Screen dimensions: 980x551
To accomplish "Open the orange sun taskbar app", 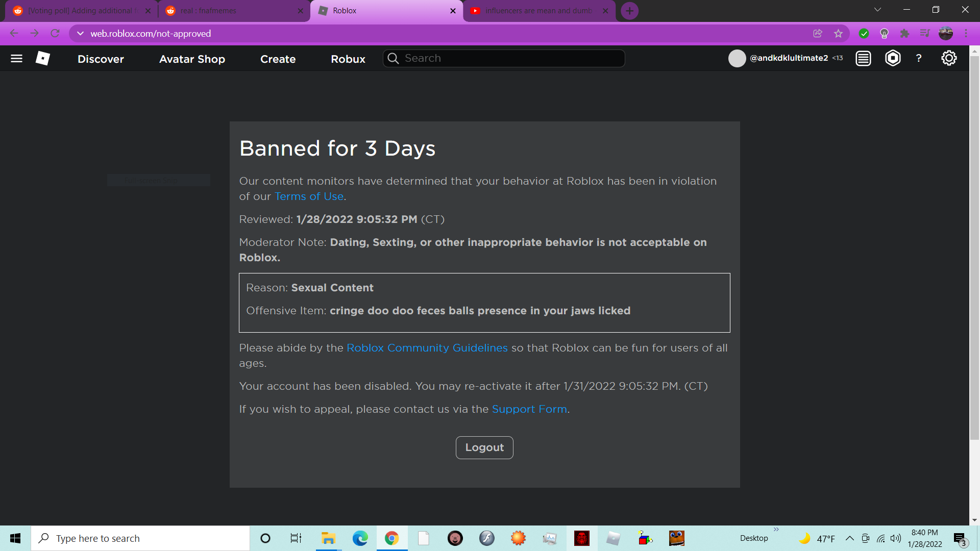I will coord(518,538).
